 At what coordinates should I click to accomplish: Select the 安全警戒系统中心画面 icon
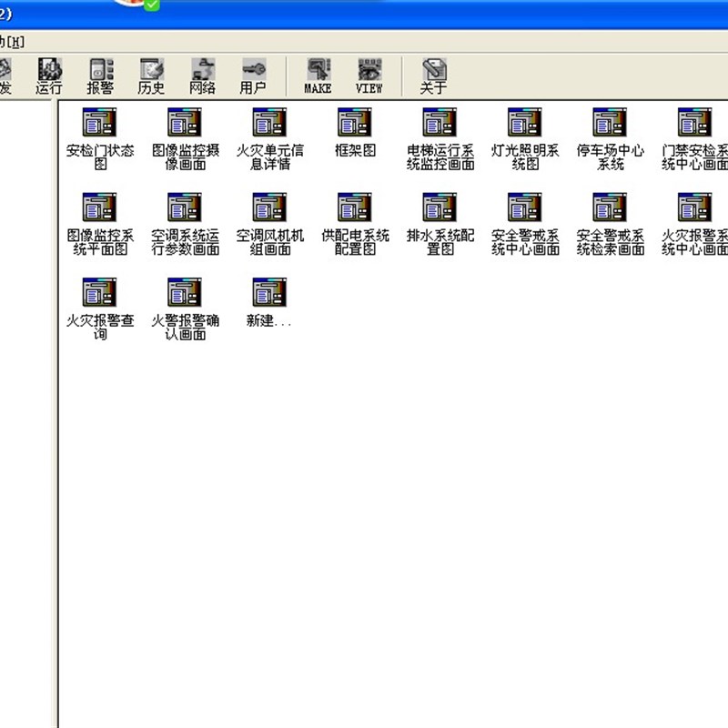(x=525, y=207)
